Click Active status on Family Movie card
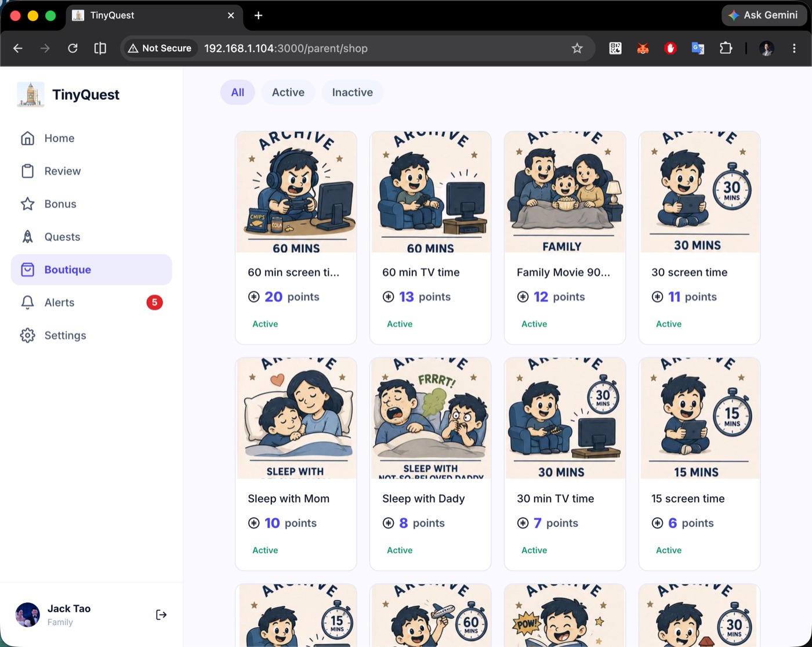 (534, 324)
